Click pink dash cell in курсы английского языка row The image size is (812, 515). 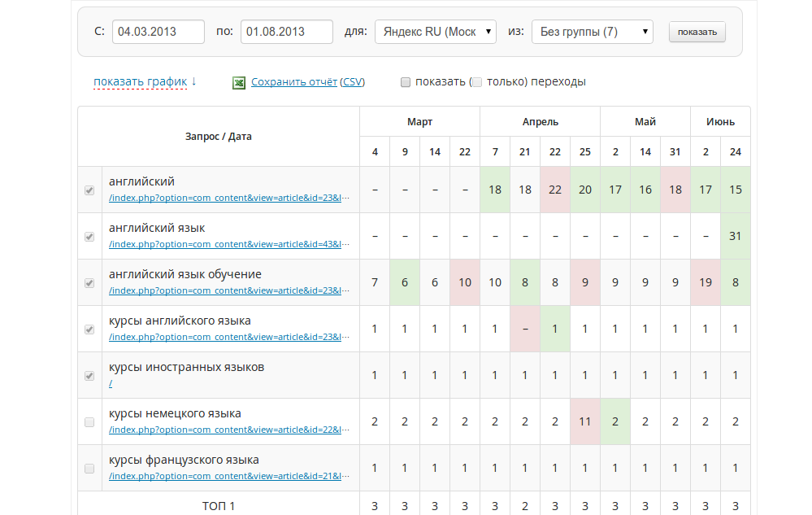click(x=525, y=329)
